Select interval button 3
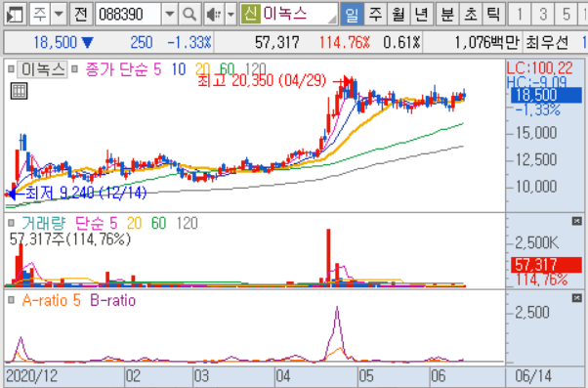 point(543,15)
